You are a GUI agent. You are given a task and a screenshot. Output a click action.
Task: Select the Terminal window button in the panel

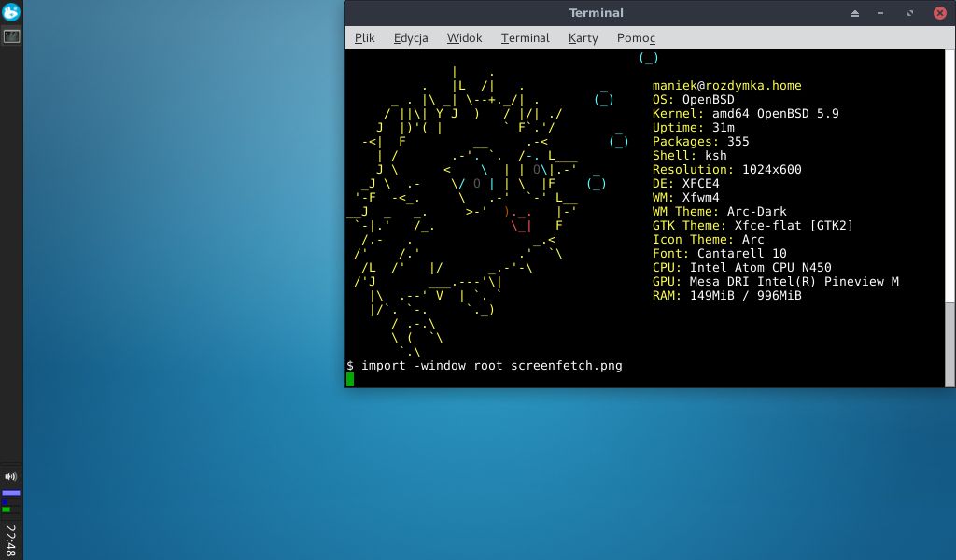click(11, 36)
